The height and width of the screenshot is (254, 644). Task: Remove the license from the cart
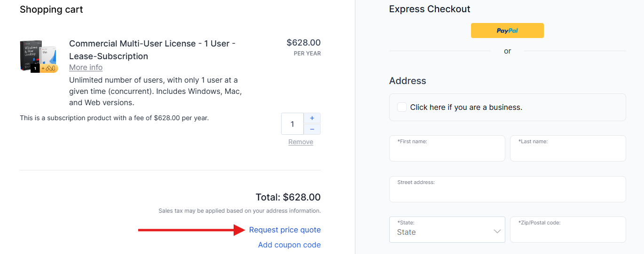pos(301,142)
